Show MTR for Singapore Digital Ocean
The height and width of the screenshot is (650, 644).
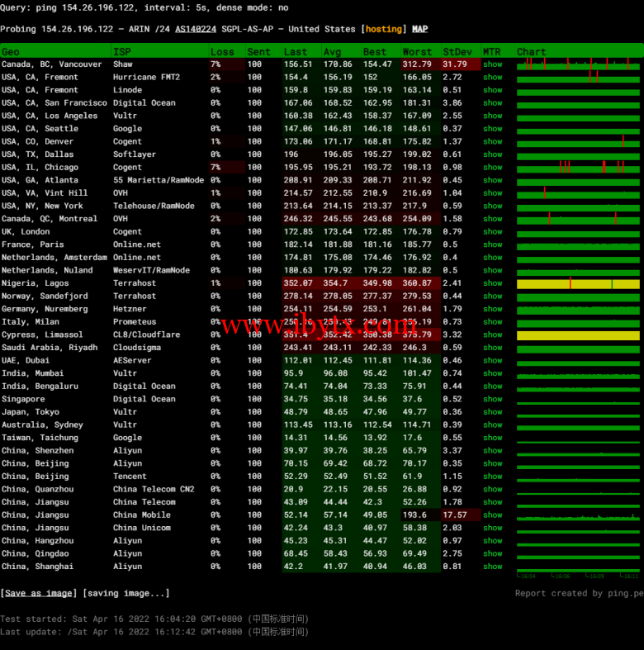[493, 399]
